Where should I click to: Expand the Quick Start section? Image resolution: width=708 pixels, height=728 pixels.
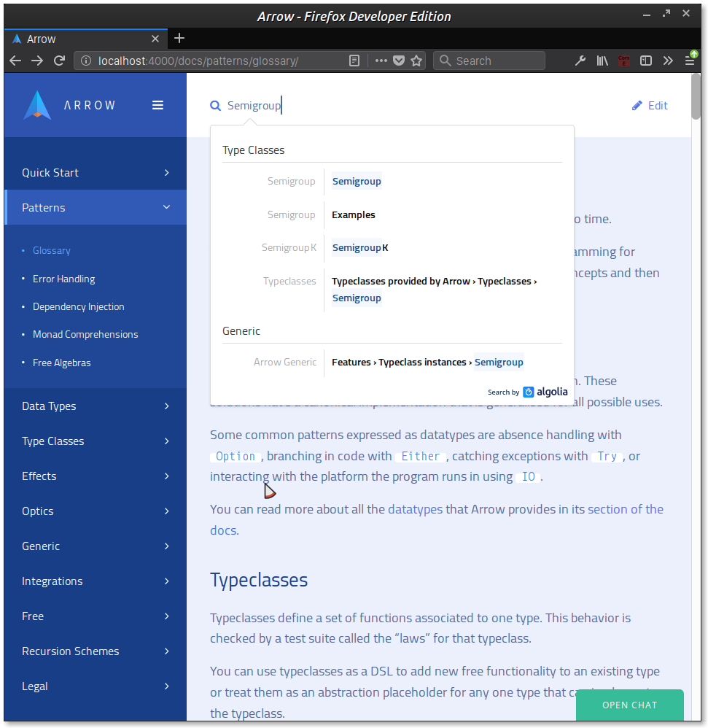96,173
